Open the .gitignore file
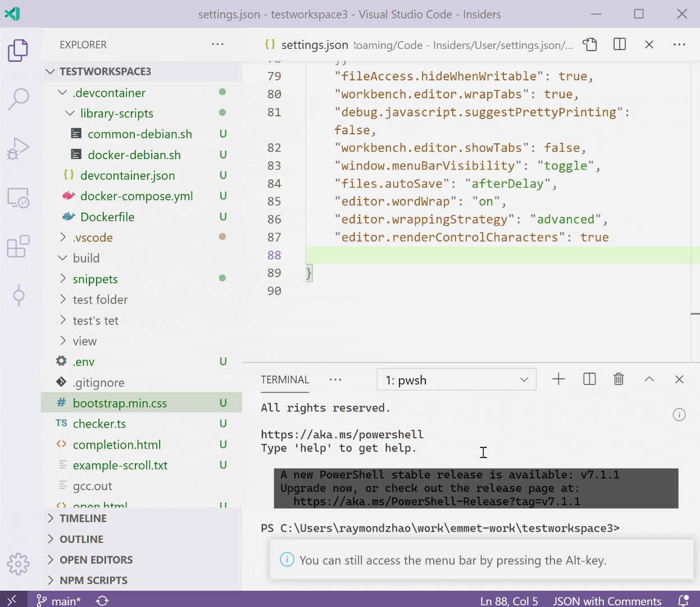Viewport: 700px width, 607px height. pyautogui.click(x=142, y=383)
